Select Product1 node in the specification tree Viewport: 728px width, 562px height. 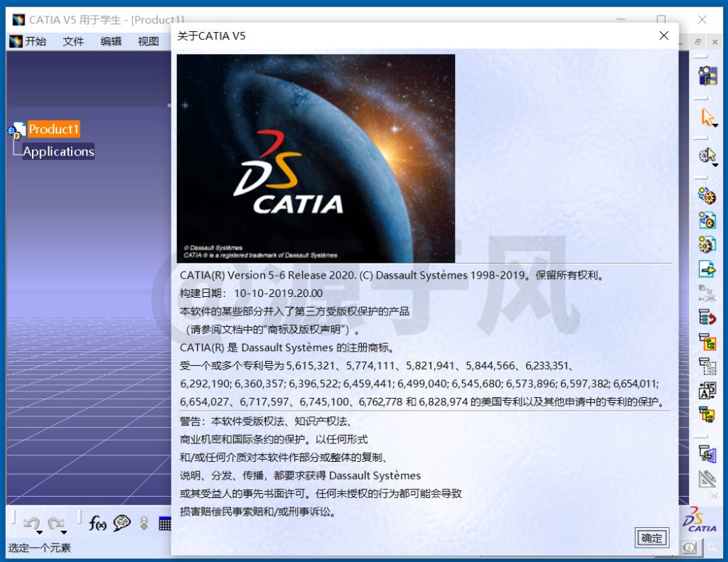54,129
